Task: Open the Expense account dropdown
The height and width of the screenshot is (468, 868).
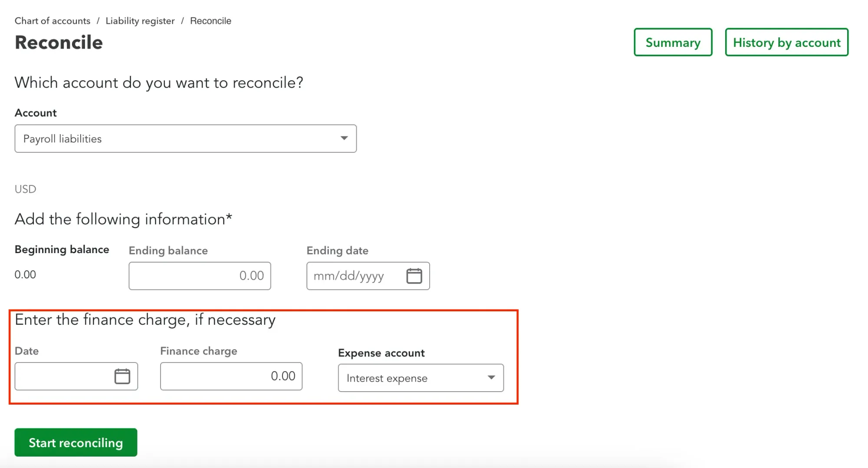Action: click(x=420, y=378)
